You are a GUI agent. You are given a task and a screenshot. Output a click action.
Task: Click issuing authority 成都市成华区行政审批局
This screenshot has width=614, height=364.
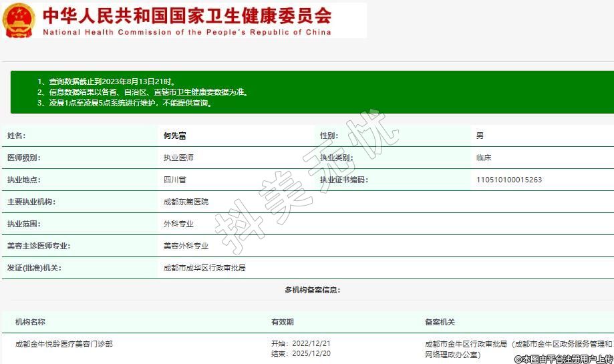[205, 268]
